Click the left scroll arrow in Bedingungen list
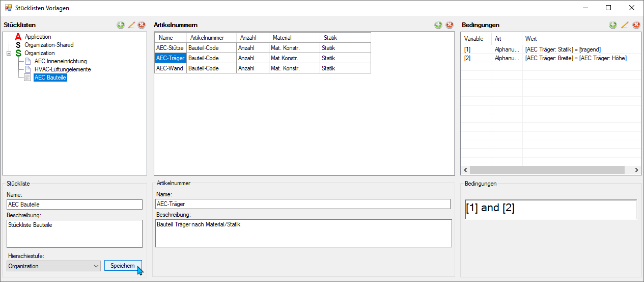Screen dimensions: 644x282 465,170
